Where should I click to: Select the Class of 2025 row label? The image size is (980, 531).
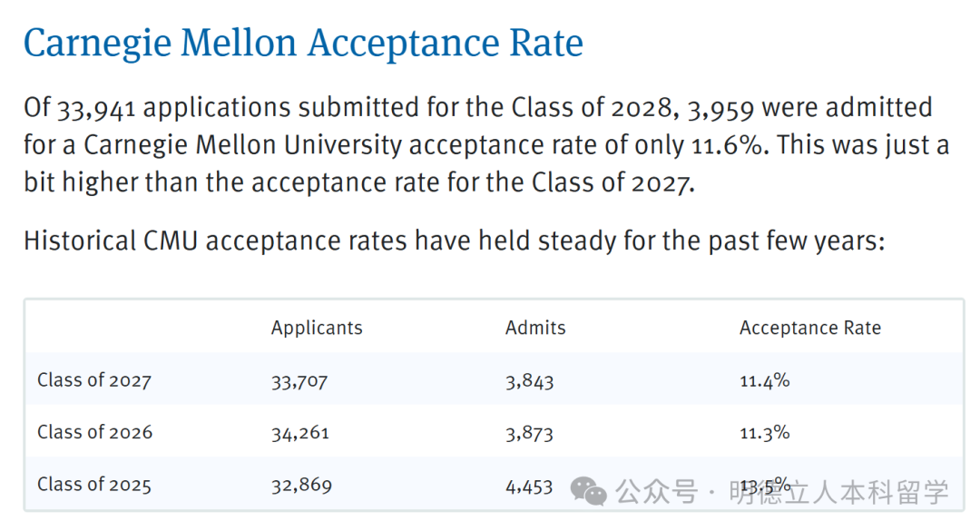[94, 485]
